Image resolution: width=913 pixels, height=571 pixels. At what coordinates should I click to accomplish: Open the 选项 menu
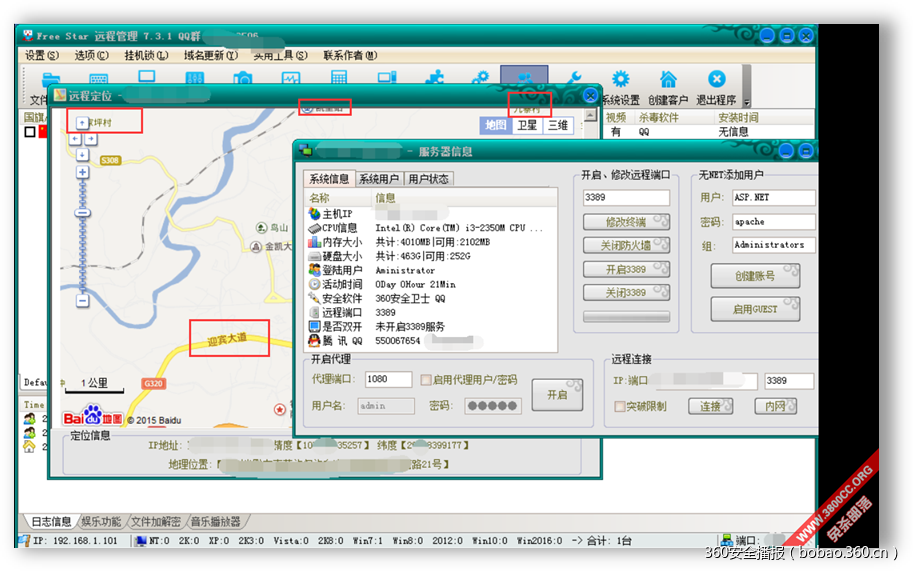coord(91,55)
